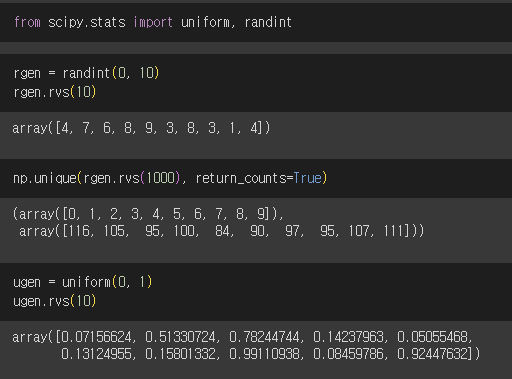512x379 pixels.
Task: Click output line starting '0.13124955'
Action: tap(271, 354)
